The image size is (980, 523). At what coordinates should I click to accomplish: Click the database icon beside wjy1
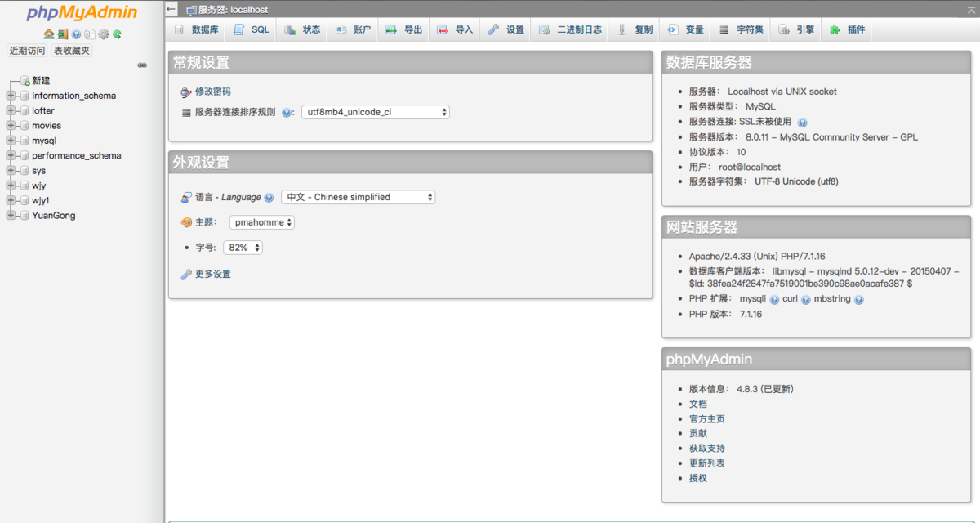point(24,201)
